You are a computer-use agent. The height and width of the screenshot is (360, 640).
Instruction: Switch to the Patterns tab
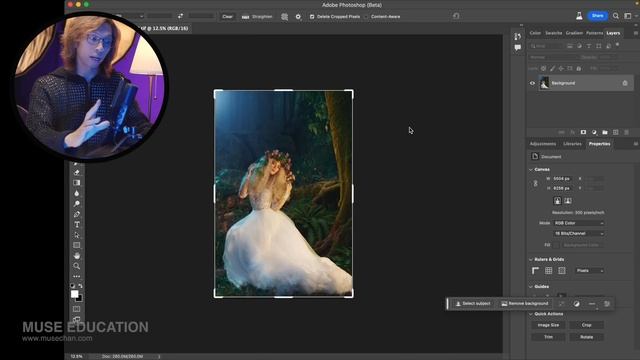pyautogui.click(x=594, y=33)
